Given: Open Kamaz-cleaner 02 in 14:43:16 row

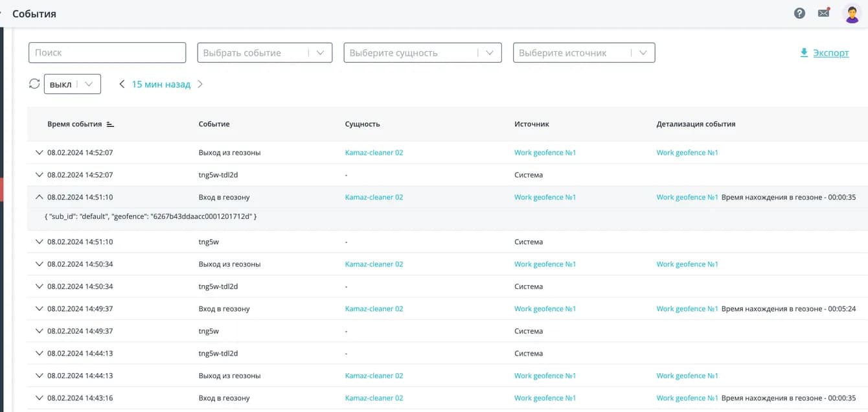Looking at the screenshot, I should (374, 398).
